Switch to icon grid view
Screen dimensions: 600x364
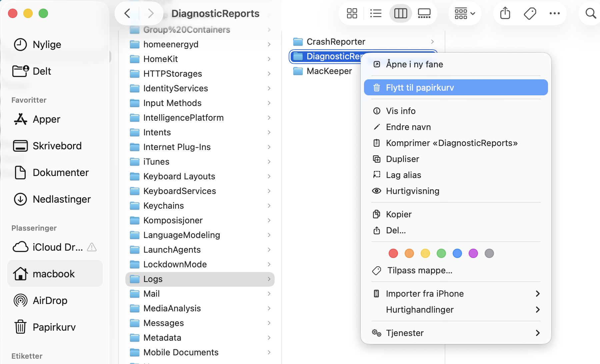(x=352, y=13)
